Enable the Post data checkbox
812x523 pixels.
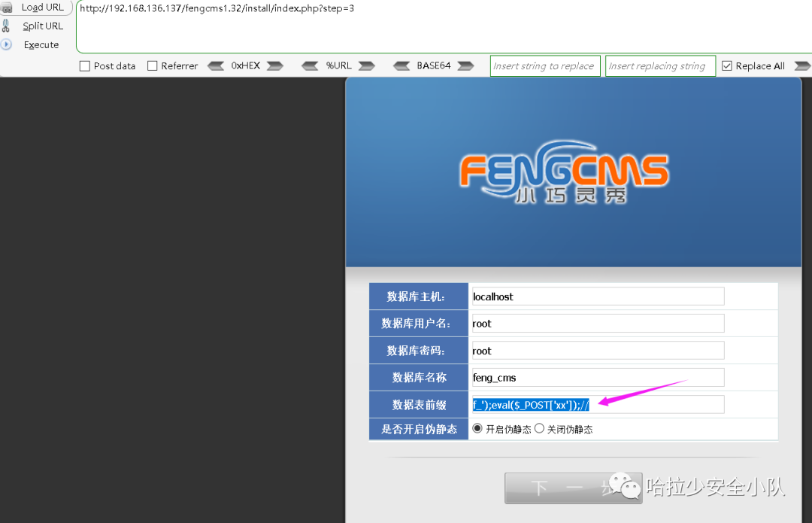85,65
